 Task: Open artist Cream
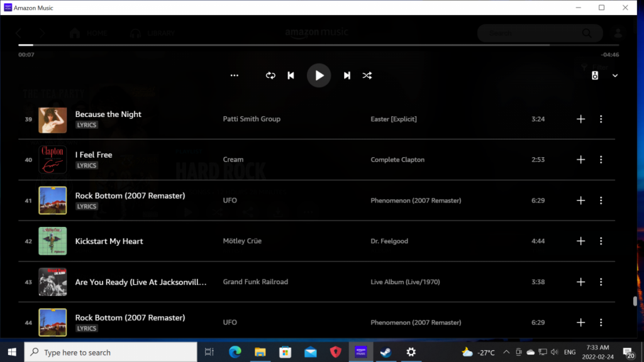(233, 160)
